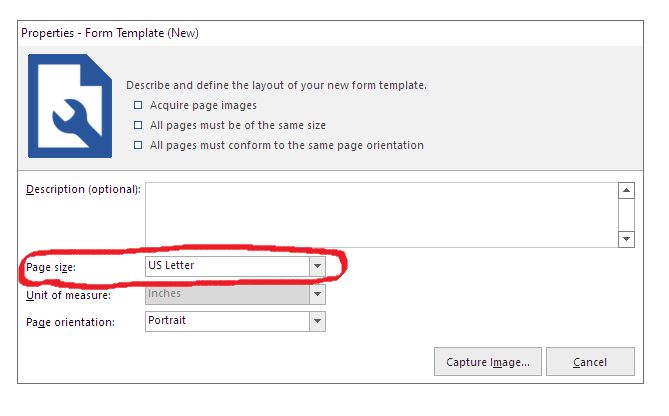Screen dimensions: 669x416
Task: Click the Page orientation label
Action: coord(70,322)
